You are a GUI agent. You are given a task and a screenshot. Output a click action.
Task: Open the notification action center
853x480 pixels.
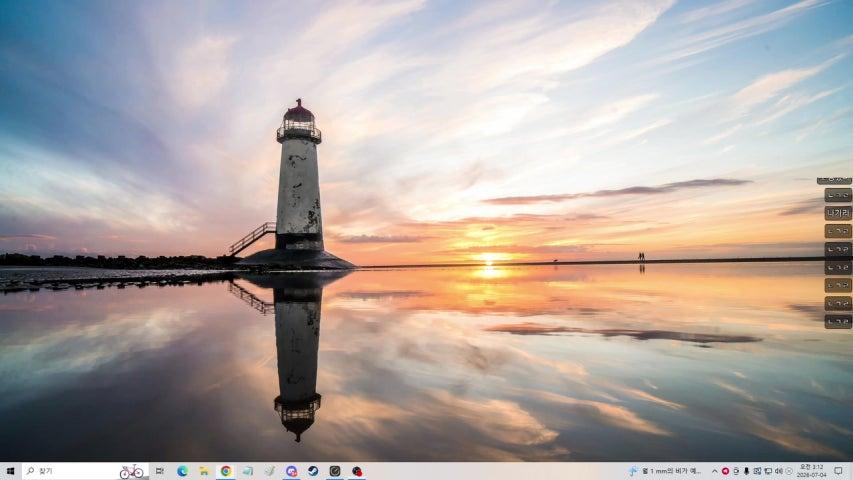coord(838,471)
